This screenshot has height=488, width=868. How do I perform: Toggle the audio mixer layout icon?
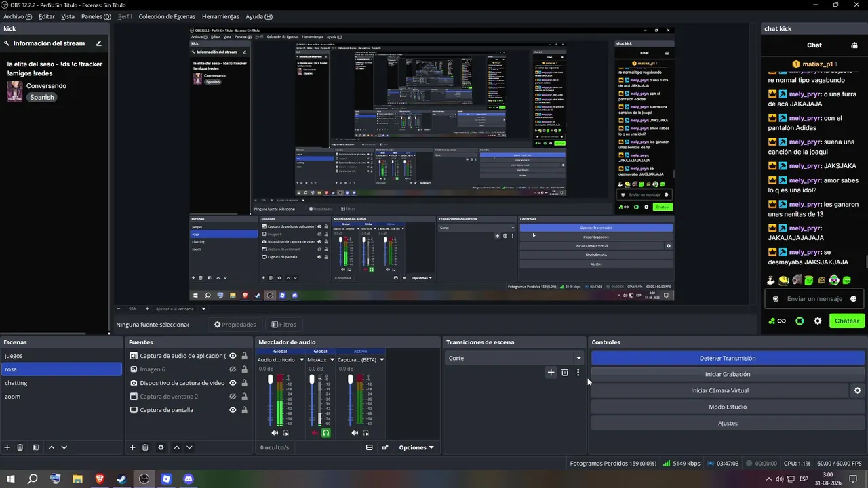pos(370,447)
